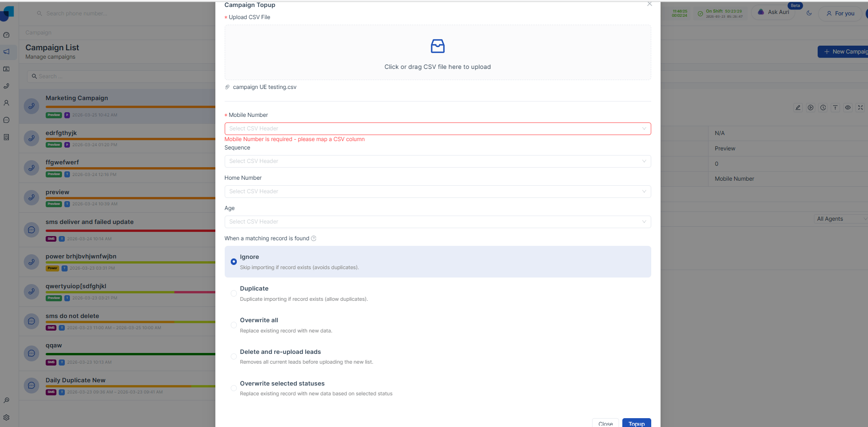
Task: Click the Topup button
Action: pyautogui.click(x=636, y=423)
